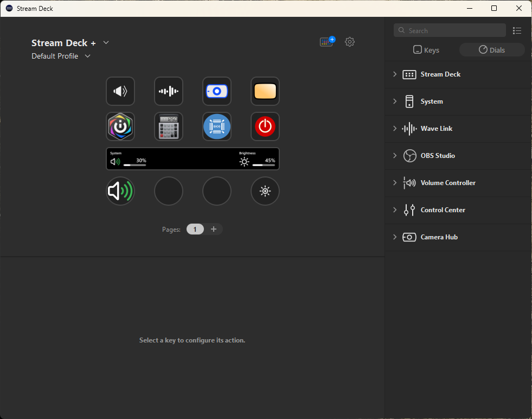Select the rainbow hexagon iCUE key
Screen dimensions: 532x419
pos(120,126)
